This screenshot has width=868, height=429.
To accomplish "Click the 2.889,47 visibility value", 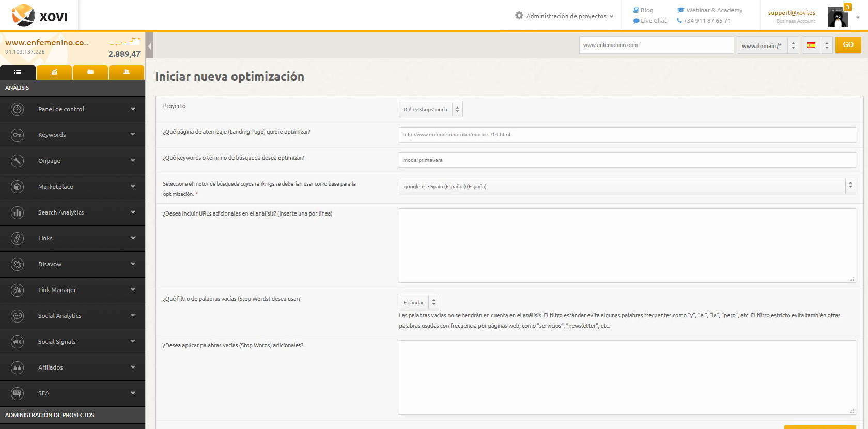I will [x=125, y=54].
